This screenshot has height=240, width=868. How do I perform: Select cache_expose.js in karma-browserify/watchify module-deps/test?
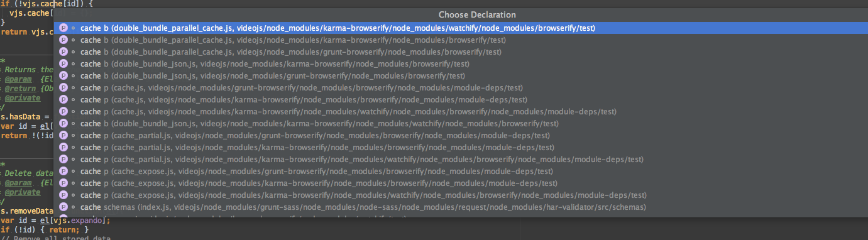coord(460,195)
